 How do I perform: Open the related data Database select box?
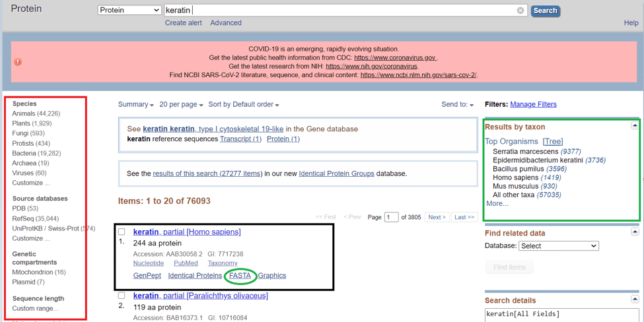558,245
